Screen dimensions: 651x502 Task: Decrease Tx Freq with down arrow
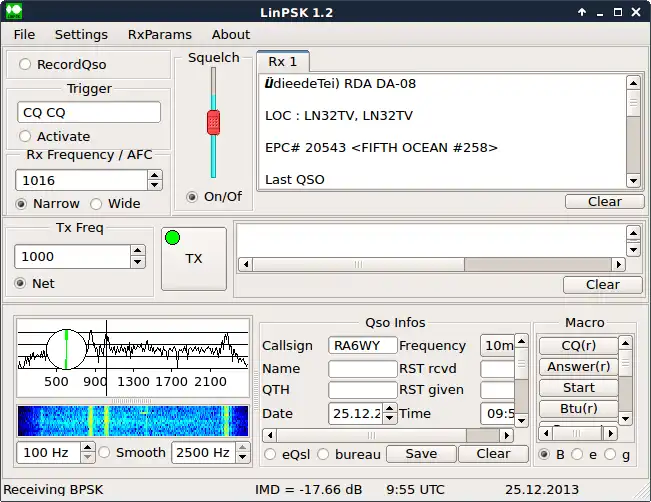point(137,262)
